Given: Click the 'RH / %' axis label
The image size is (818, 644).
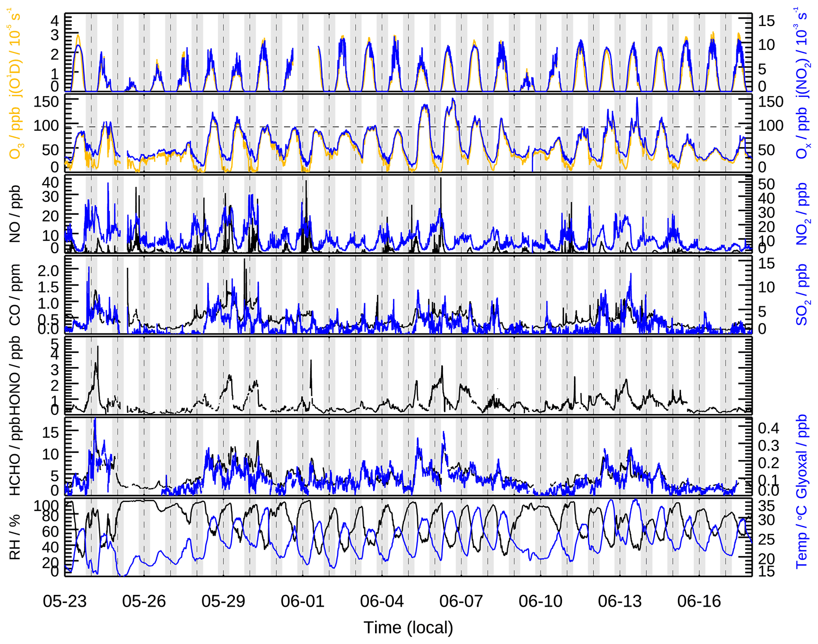Looking at the screenshot, I should tap(15, 537).
